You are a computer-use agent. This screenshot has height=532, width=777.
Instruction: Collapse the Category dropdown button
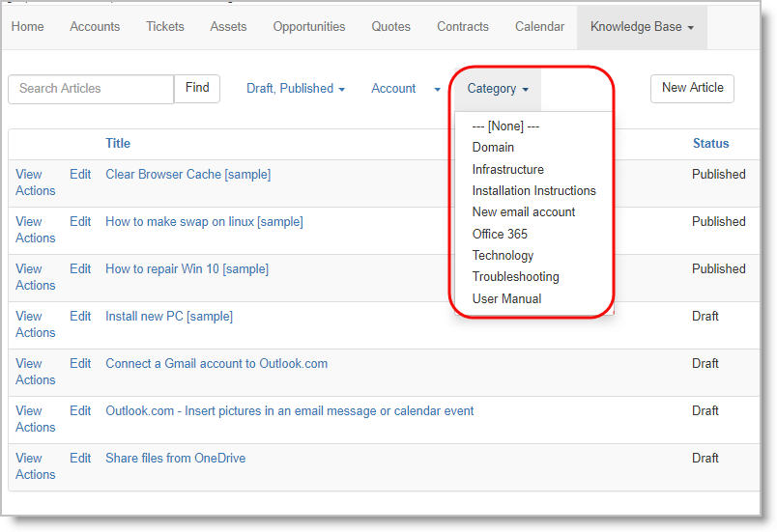tap(498, 89)
